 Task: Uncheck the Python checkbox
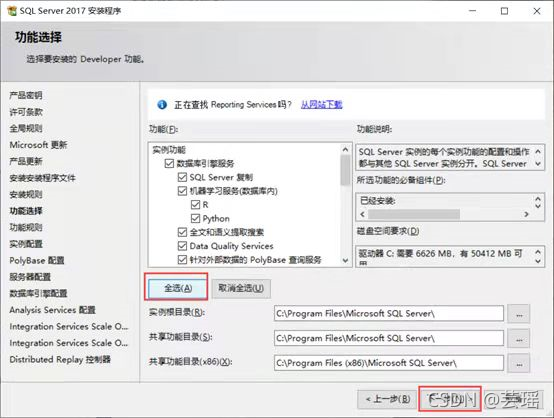(195, 218)
